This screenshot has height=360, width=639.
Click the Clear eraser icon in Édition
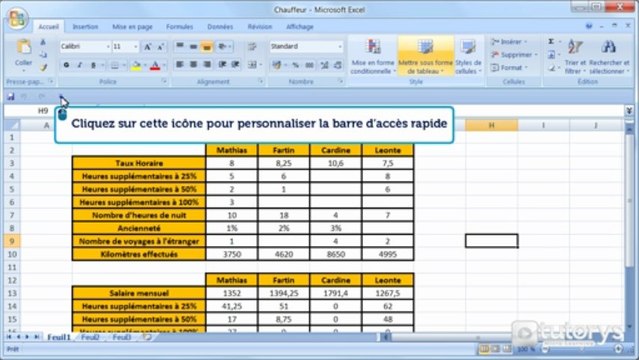pyautogui.click(x=551, y=68)
